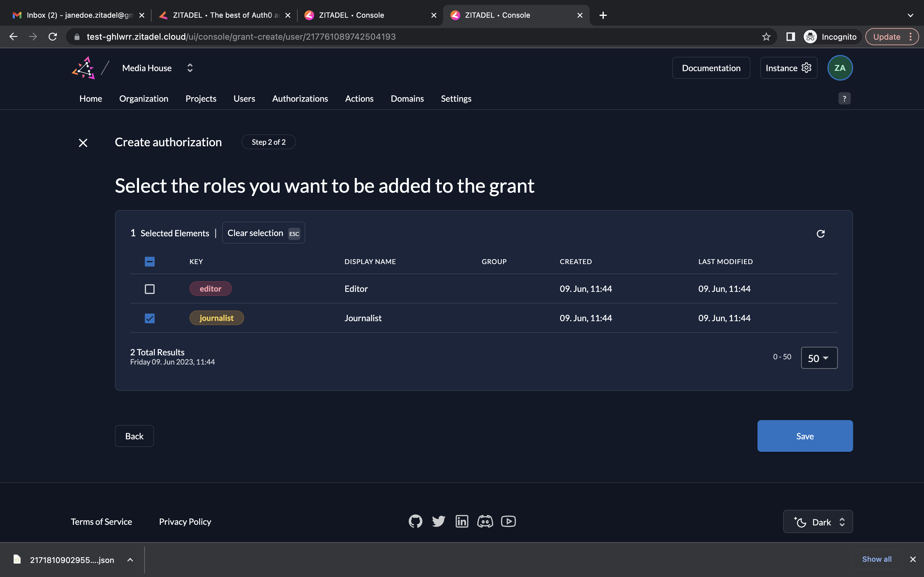
Task: Open the LinkedIn icon link in footer
Action: pos(462,521)
